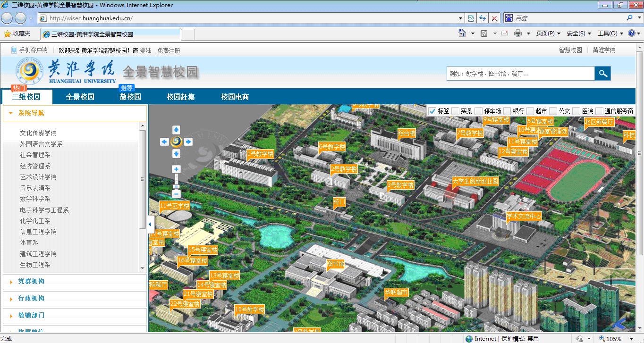Check the 停车场 checkbox
644x343 pixels.
[479, 111]
